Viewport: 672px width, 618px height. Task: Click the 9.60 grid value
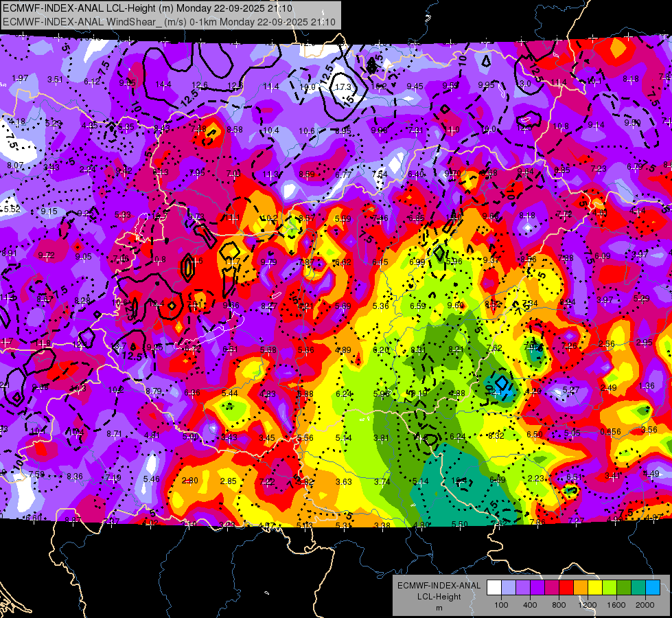coord(456,306)
